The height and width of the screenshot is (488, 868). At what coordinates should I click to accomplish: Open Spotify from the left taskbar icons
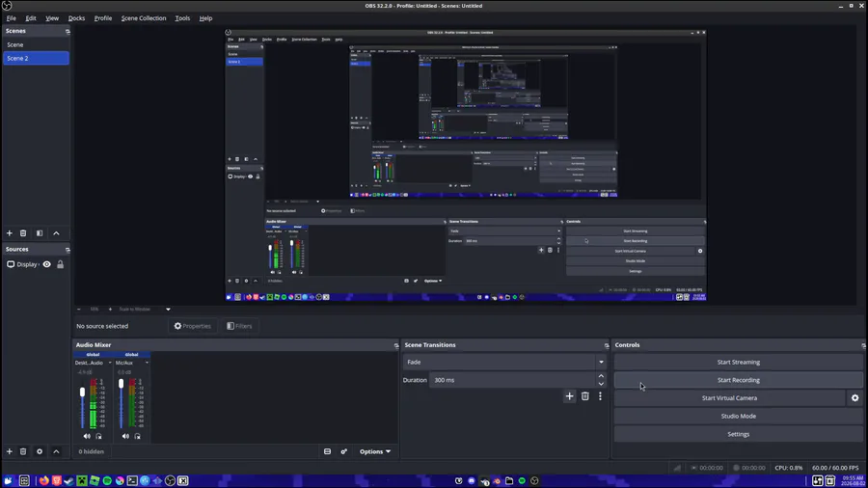(107, 481)
